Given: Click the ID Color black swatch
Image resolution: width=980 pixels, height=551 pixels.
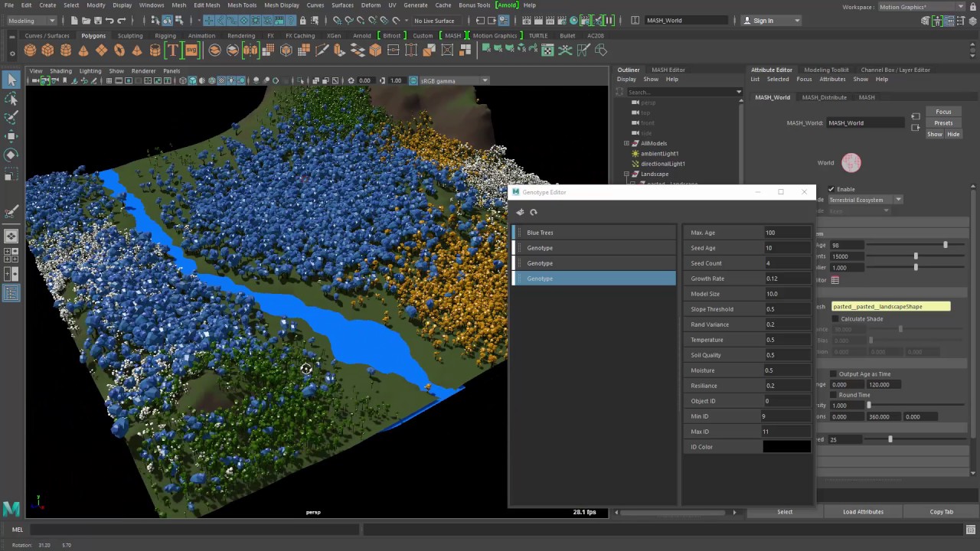Looking at the screenshot, I should (x=786, y=447).
